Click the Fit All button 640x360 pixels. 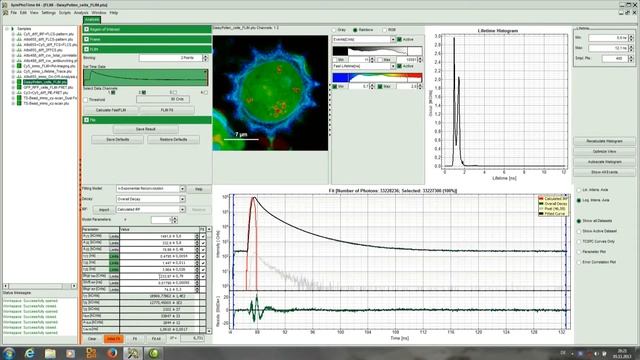tap(156, 339)
